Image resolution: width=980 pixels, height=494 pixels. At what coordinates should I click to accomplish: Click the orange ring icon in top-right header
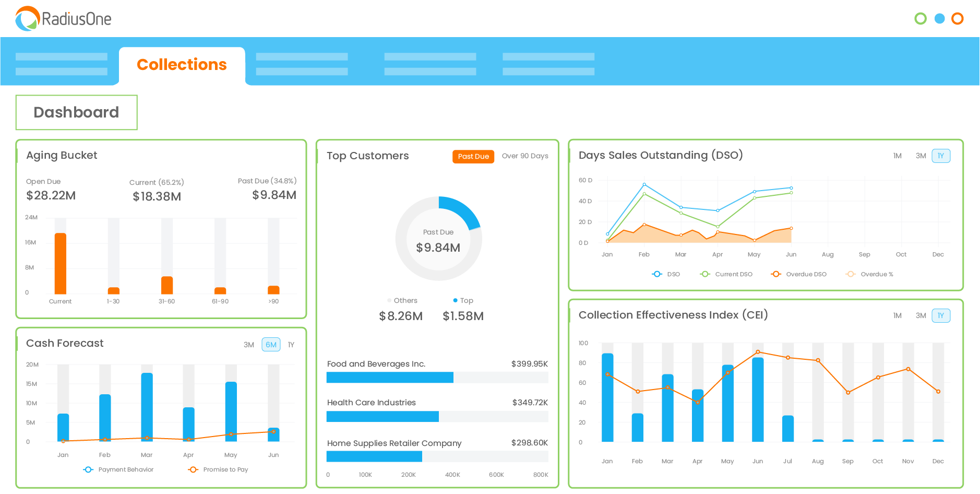tap(958, 18)
